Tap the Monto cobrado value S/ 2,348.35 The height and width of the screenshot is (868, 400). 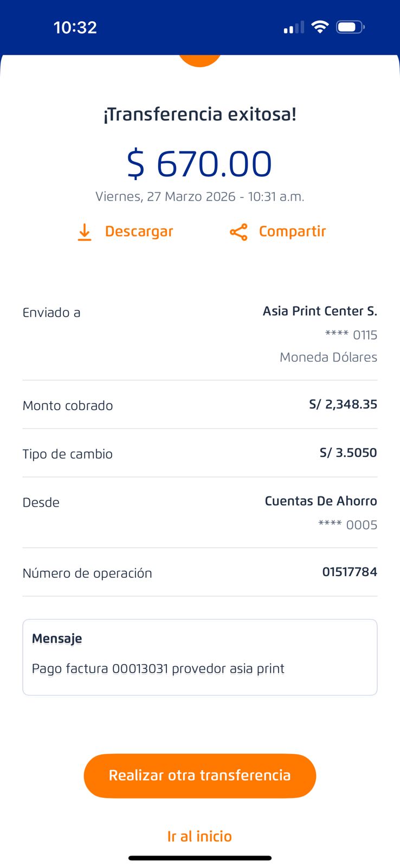(x=343, y=404)
